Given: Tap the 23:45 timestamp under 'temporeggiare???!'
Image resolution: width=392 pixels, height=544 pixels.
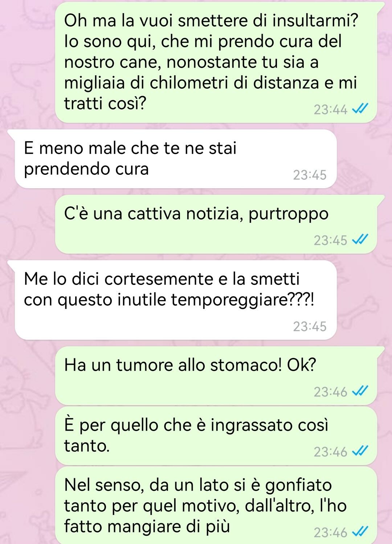Looking at the screenshot, I should 310,326.
